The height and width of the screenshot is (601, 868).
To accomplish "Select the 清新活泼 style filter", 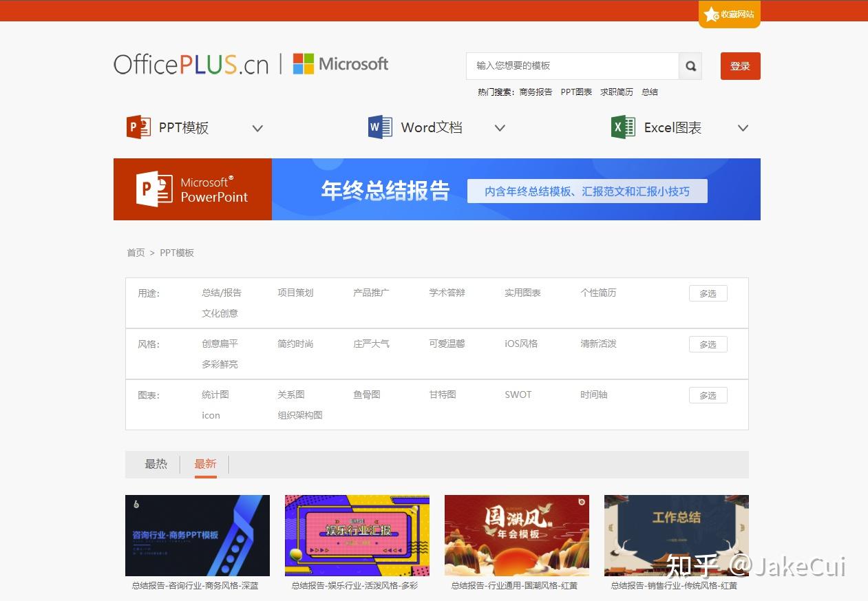I will 597,344.
